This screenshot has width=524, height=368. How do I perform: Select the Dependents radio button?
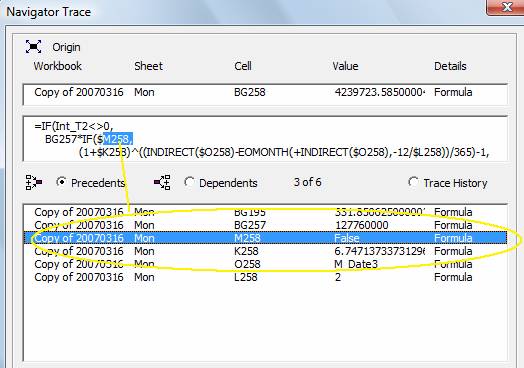click(x=189, y=182)
